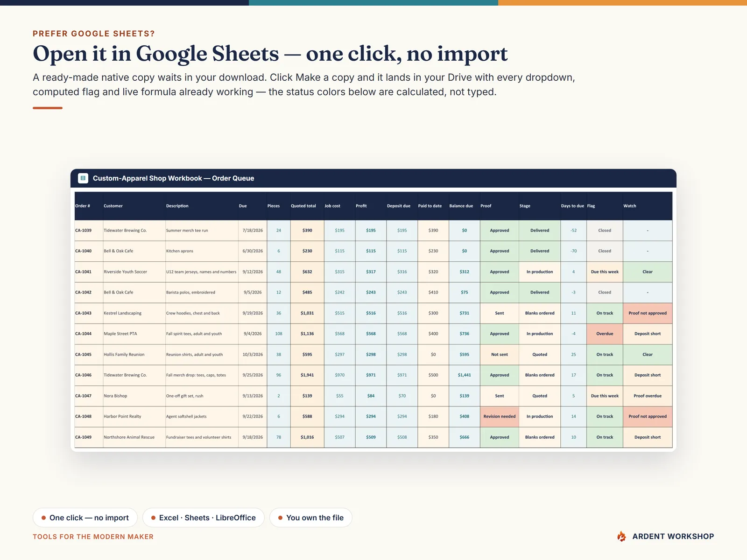
Task: Click the 'Proof overdue' watch cell
Action: [x=648, y=396]
